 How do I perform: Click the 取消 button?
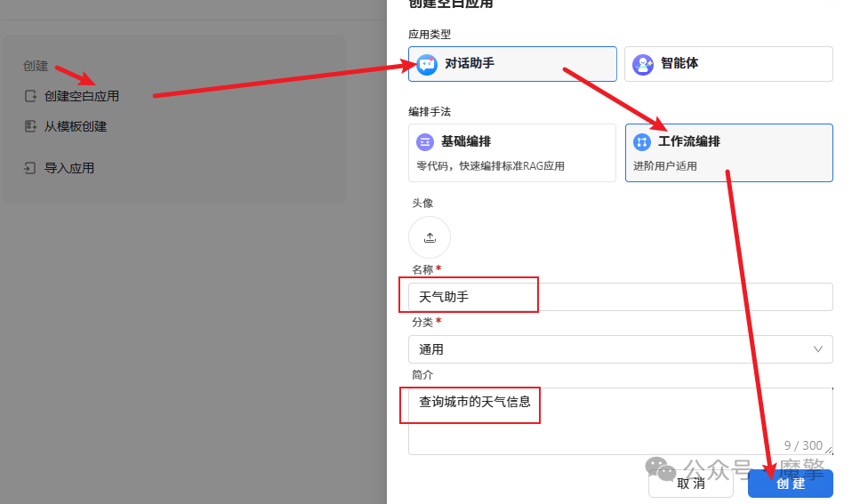pyautogui.click(x=691, y=484)
